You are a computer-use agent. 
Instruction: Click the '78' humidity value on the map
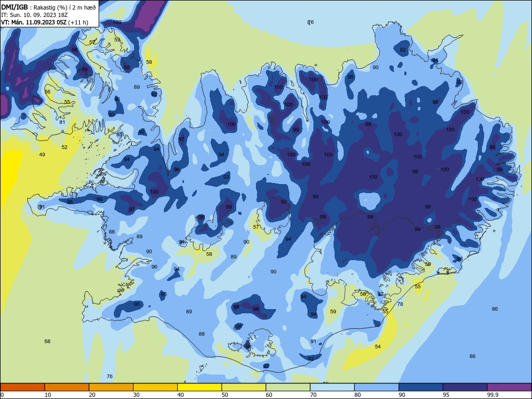tap(400, 304)
